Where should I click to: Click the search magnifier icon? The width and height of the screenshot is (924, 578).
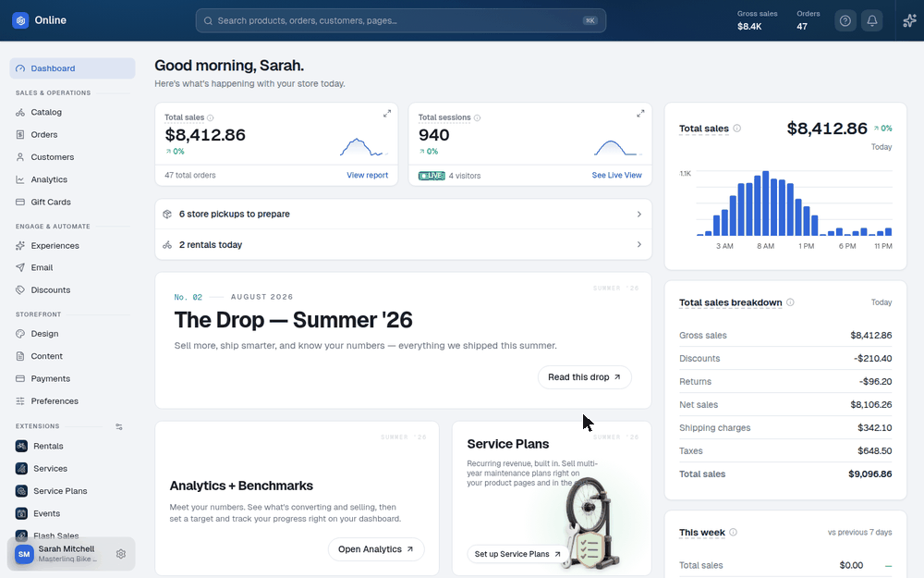pyautogui.click(x=208, y=20)
